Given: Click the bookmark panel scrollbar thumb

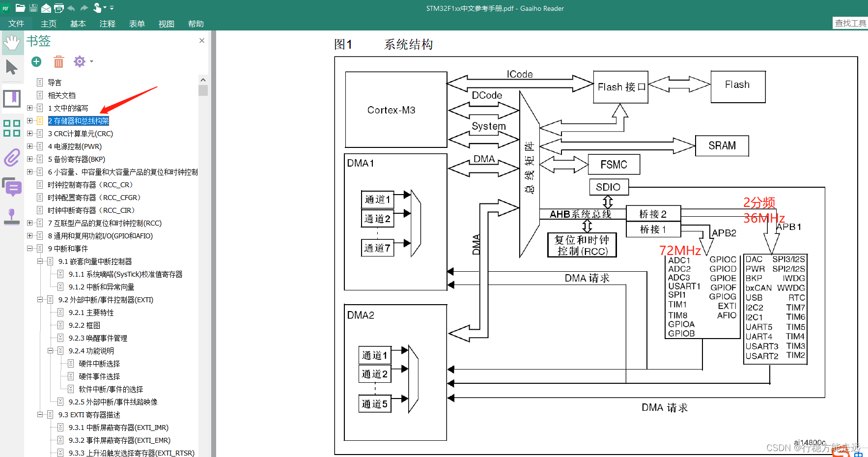Looking at the screenshot, I should point(203,90).
